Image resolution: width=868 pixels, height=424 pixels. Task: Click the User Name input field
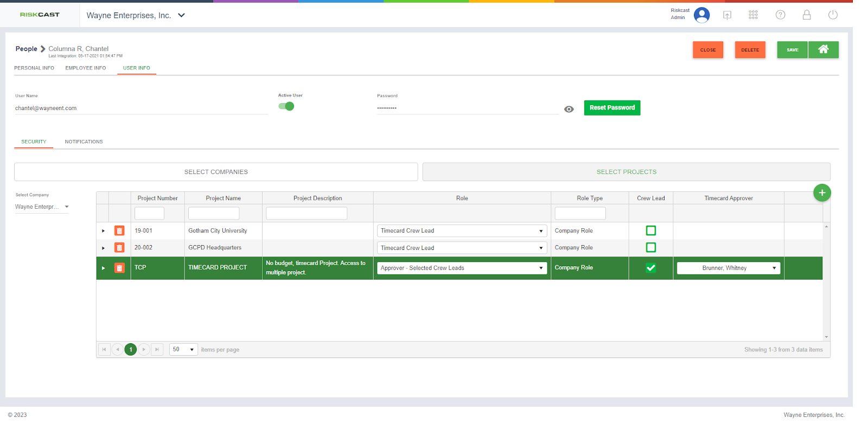click(x=141, y=108)
